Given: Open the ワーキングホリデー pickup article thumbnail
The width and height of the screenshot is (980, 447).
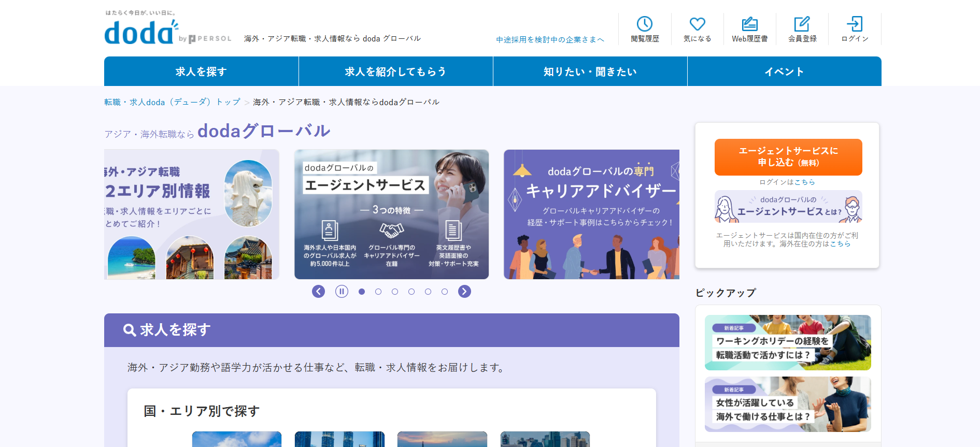Looking at the screenshot, I should [787, 342].
